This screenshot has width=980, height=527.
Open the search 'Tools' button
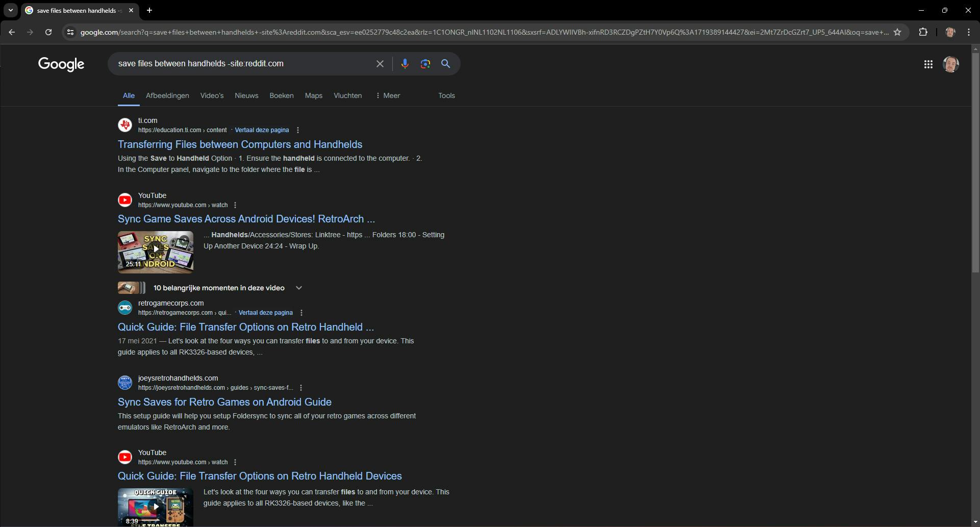coord(446,95)
